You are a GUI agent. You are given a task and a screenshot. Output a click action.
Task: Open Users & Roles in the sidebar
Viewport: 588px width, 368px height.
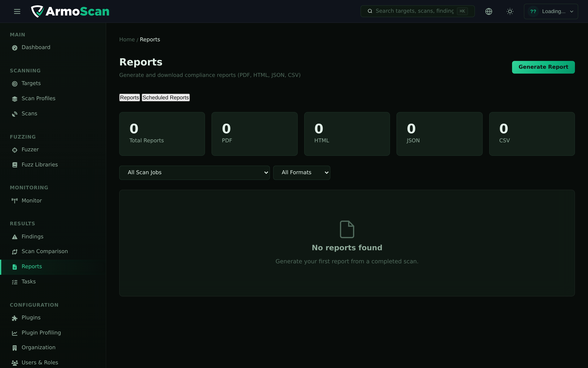tap(53, 363)
